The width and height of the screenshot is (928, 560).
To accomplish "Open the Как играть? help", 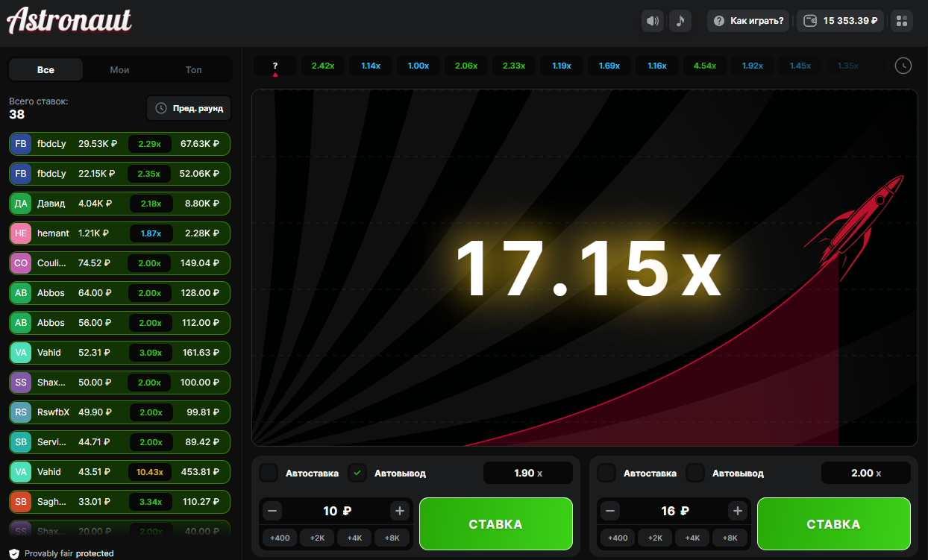I will 749,21.
